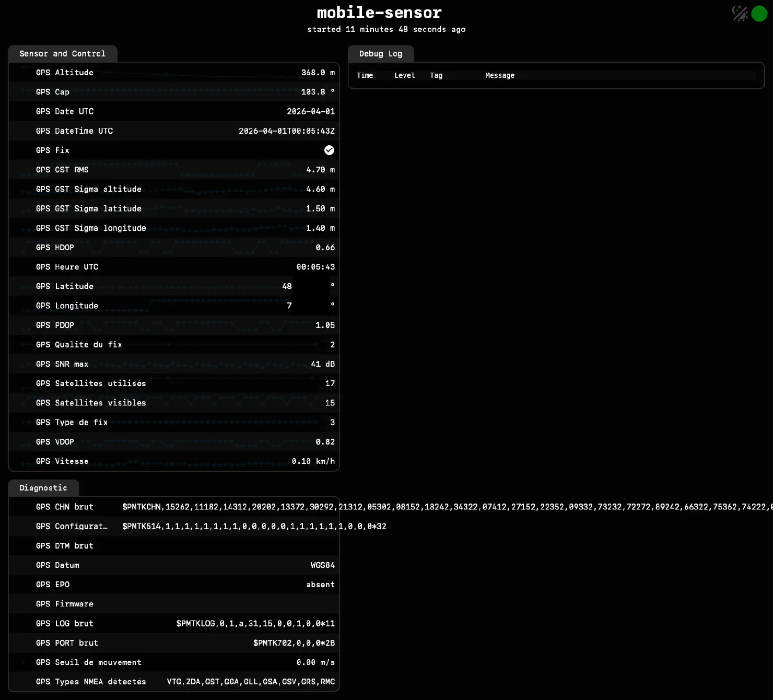Select the Debug Log tab header
Image resolution: width=773 pixels, height=700 pixels.
tap(380, 54)
